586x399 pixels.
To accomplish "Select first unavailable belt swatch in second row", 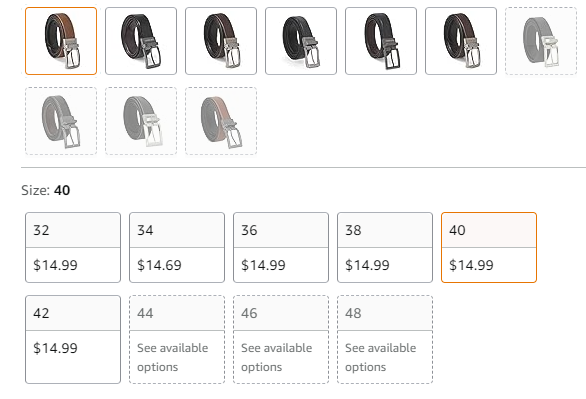I will coord(61,121).
